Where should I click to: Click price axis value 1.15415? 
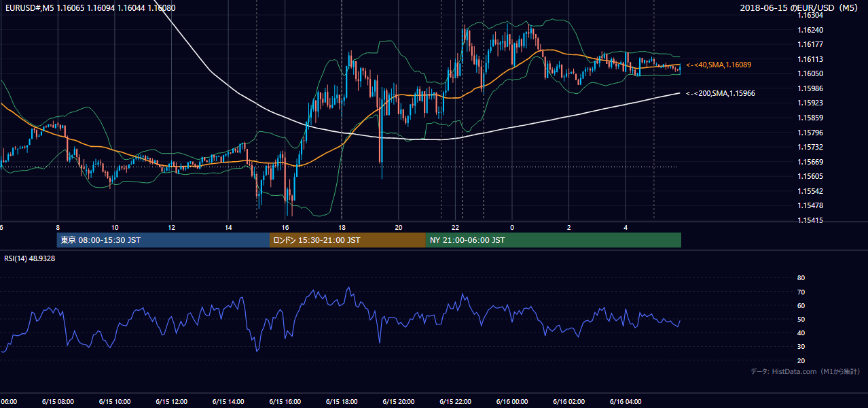[811, 220]
